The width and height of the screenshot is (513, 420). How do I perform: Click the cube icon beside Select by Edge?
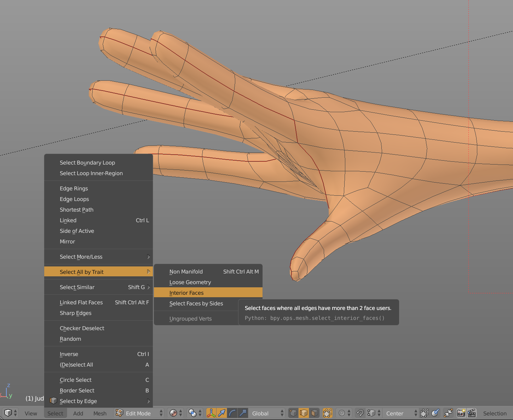click(53, 401)
